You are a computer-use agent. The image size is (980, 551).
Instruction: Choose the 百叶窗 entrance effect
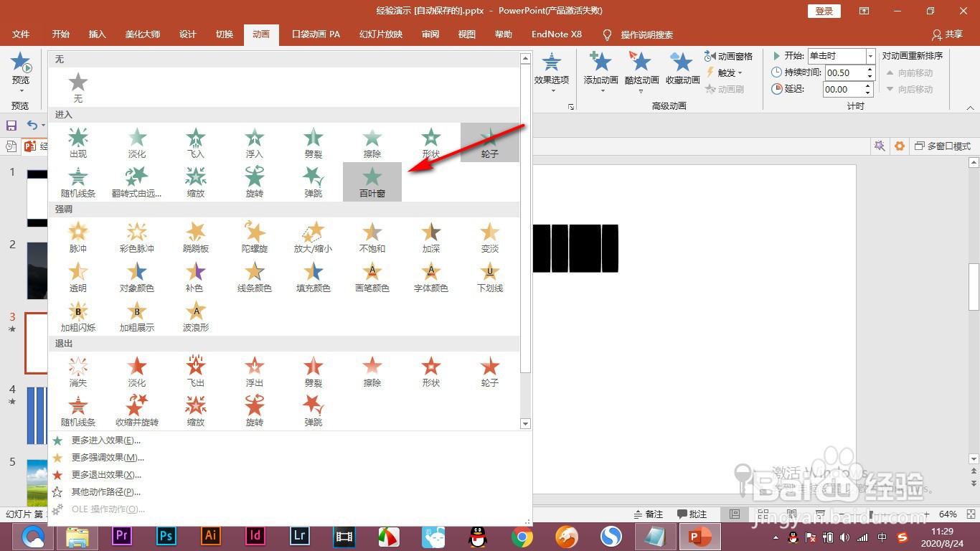point(372,182)
